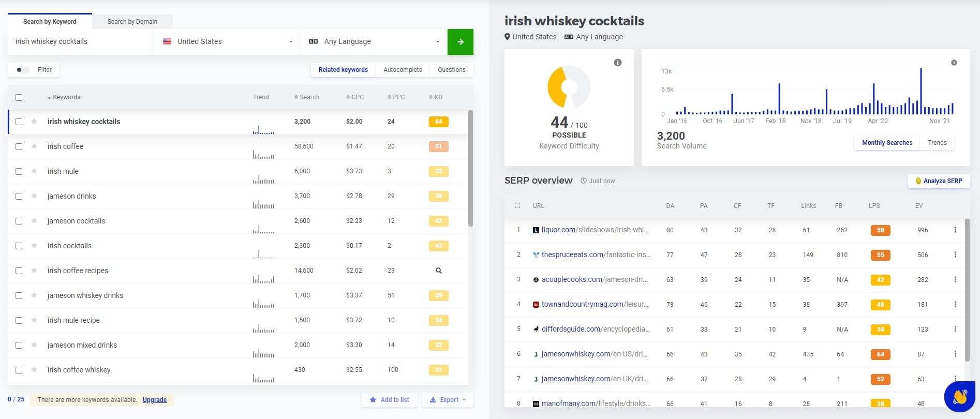Click the KD 51 badge for irish coffee
This screenshot has height=419, width=980.
(438, 146)
